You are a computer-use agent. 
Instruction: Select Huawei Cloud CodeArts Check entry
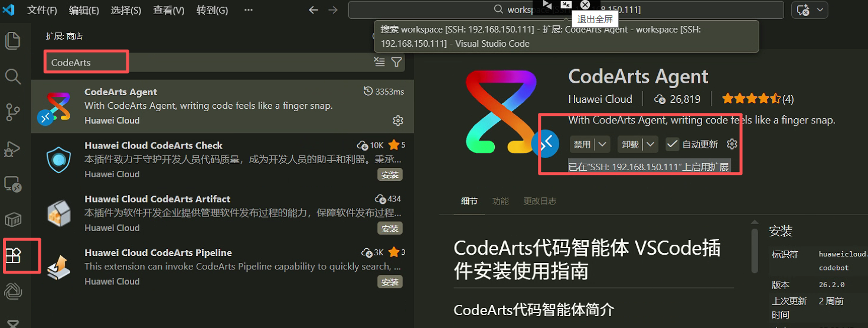223,160
